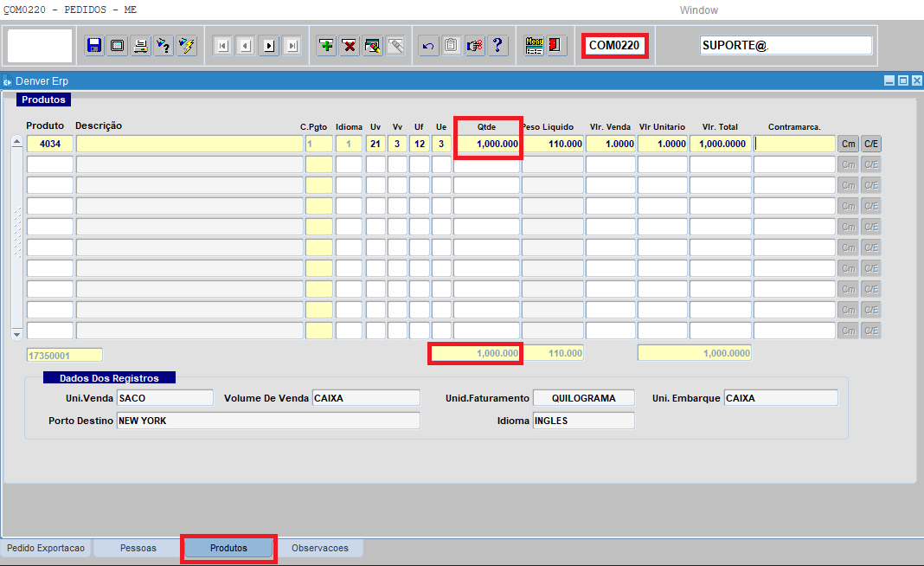Switch to the Pessoas tab
Image resolution: width=924 pixels, height=566 pixels.
click(138, 548)
